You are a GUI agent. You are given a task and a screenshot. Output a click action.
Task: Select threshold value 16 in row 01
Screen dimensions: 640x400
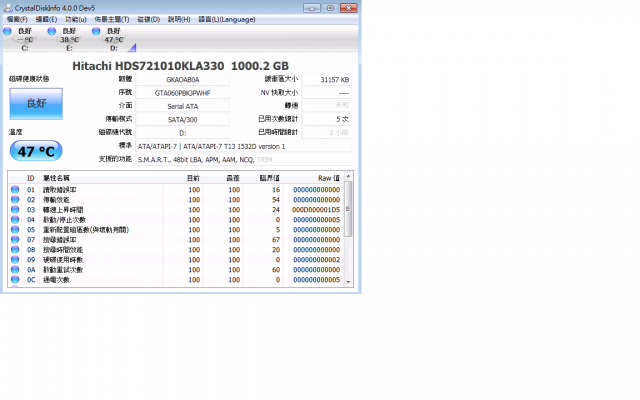[276, 190]
